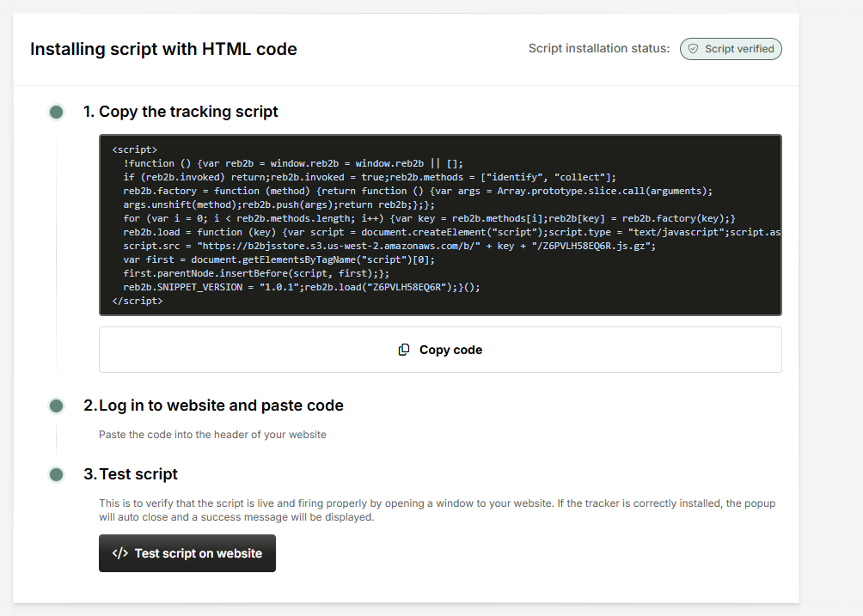Click the opening <script> tag line
863x616 pixels.
pos(135,149)
